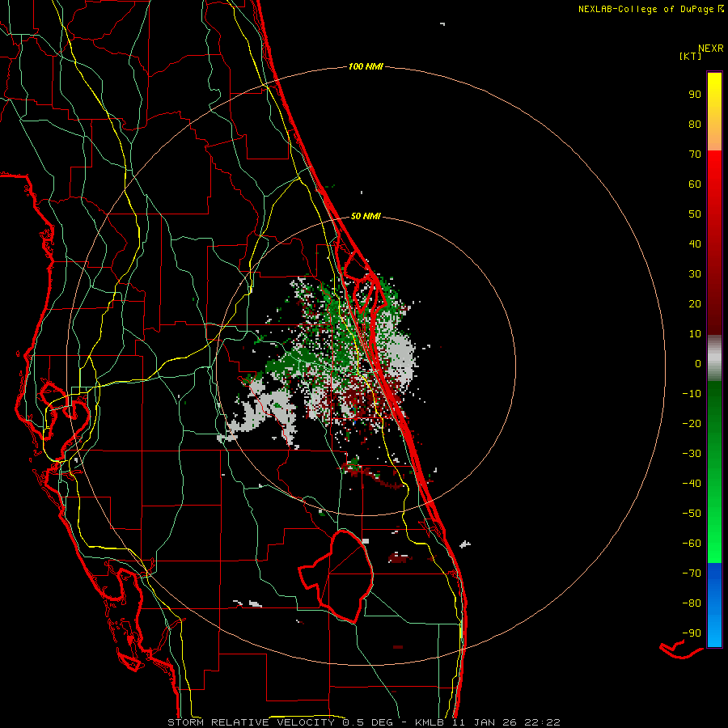Click the -60 value on velocity scale
This screenshot has height=728, width=728.
point(692,544)
